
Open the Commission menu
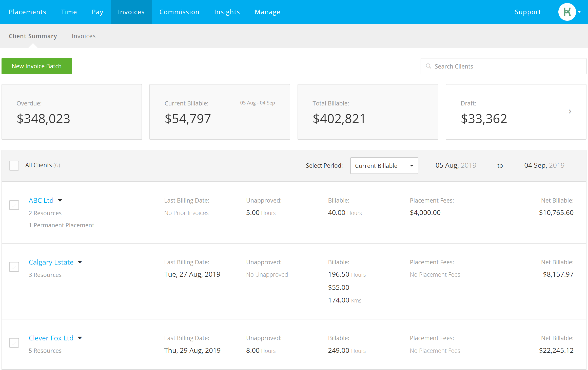point(179,12)
